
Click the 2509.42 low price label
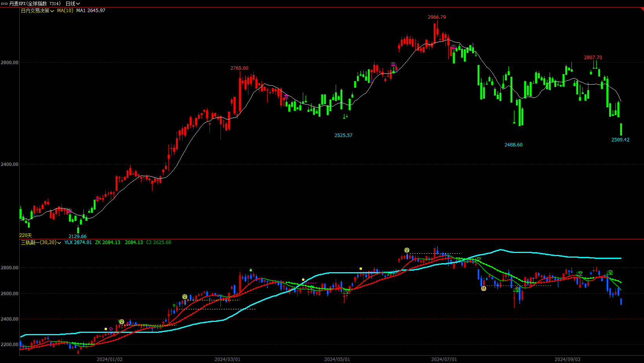point(620,140)
